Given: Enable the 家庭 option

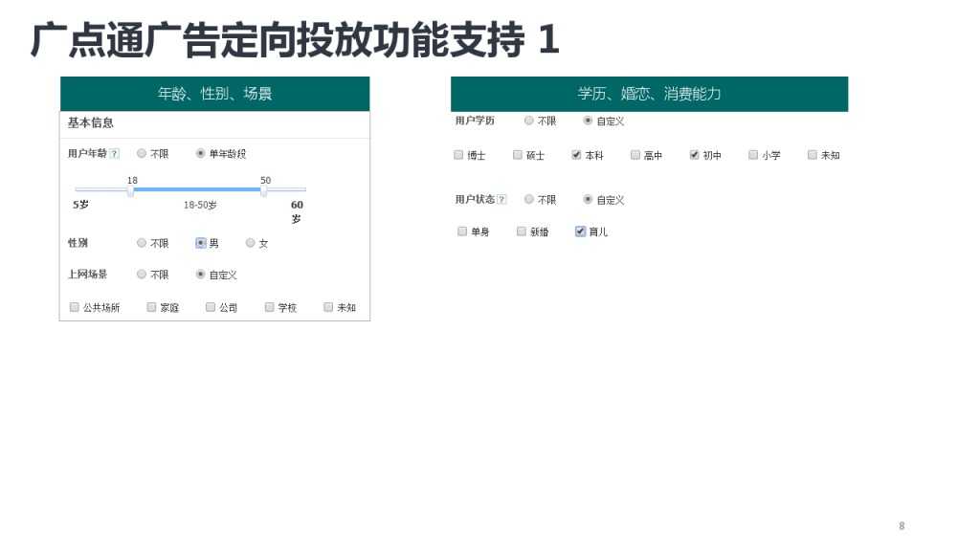Looking at the screenshot, I should coord(151,307).
